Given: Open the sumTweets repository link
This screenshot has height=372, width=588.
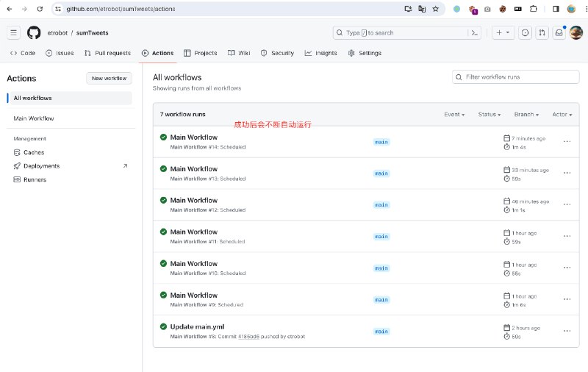Looking at the screenshot, I should tap(93, 33).
